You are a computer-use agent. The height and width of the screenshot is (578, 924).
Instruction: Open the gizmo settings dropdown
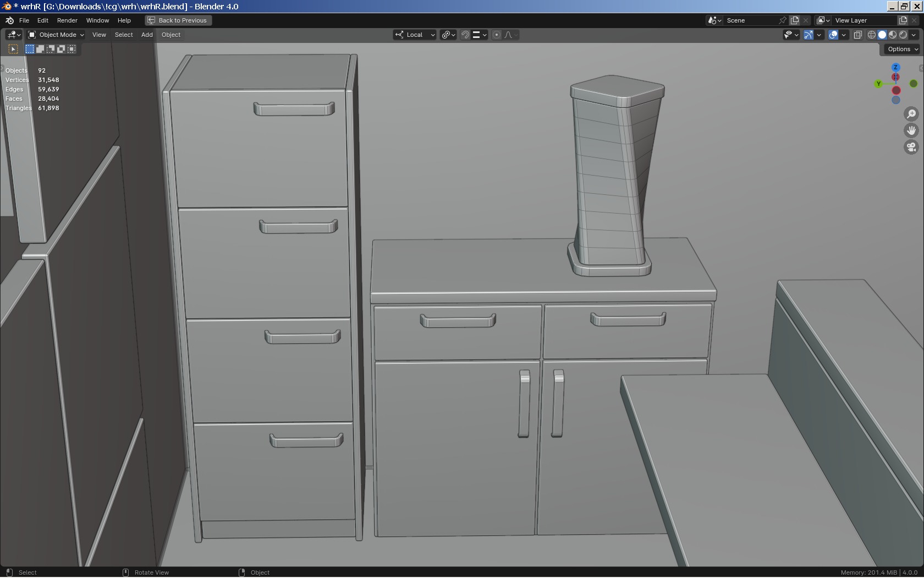click(819, 35)
